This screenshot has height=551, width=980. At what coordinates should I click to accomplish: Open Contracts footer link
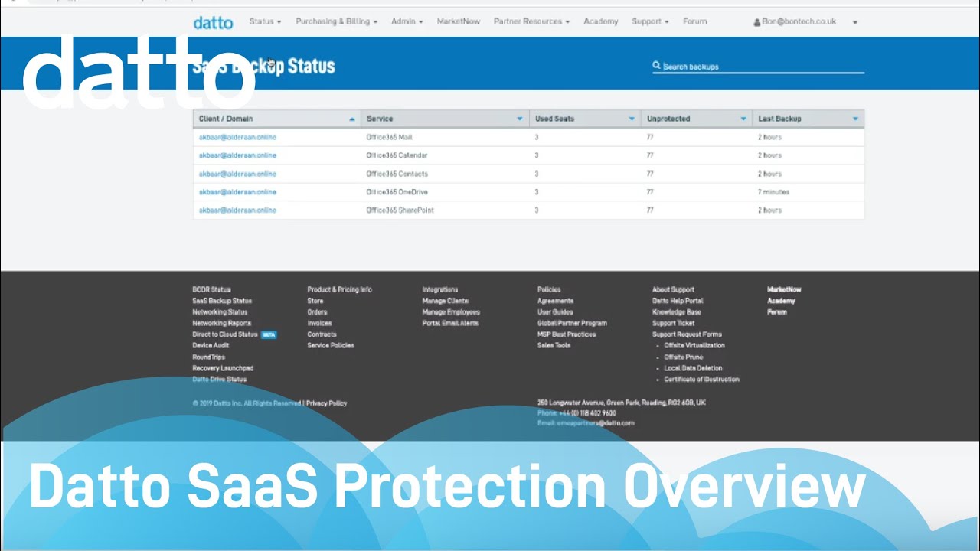[322, 334]
